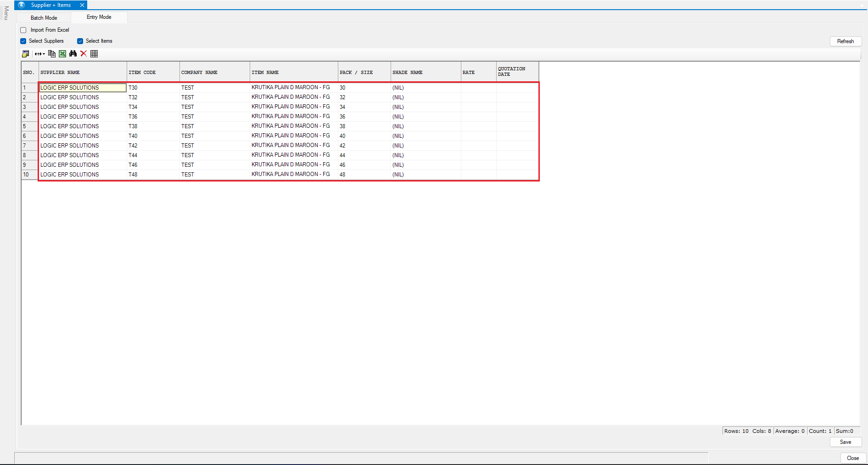Click the Close button at bottom right
Viewport: 868px width, 465px height.
click(x=852, y=458)
